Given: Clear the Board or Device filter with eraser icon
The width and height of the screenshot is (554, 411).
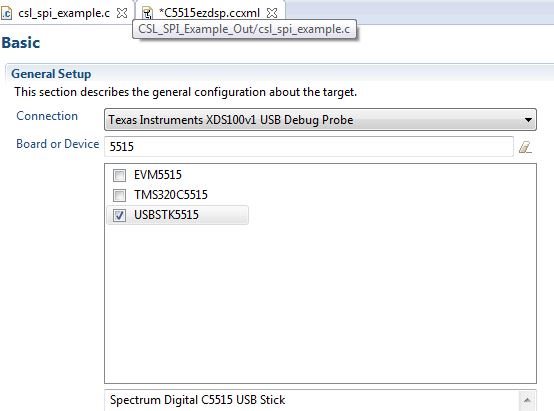Looking at the screenshot, I should tap(525, 147).
